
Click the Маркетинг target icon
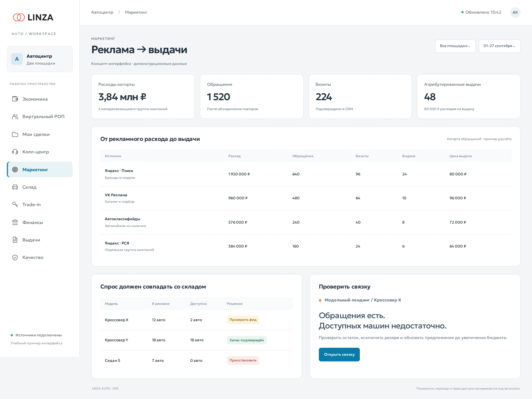pyautogui.click(x=15, y=170)
